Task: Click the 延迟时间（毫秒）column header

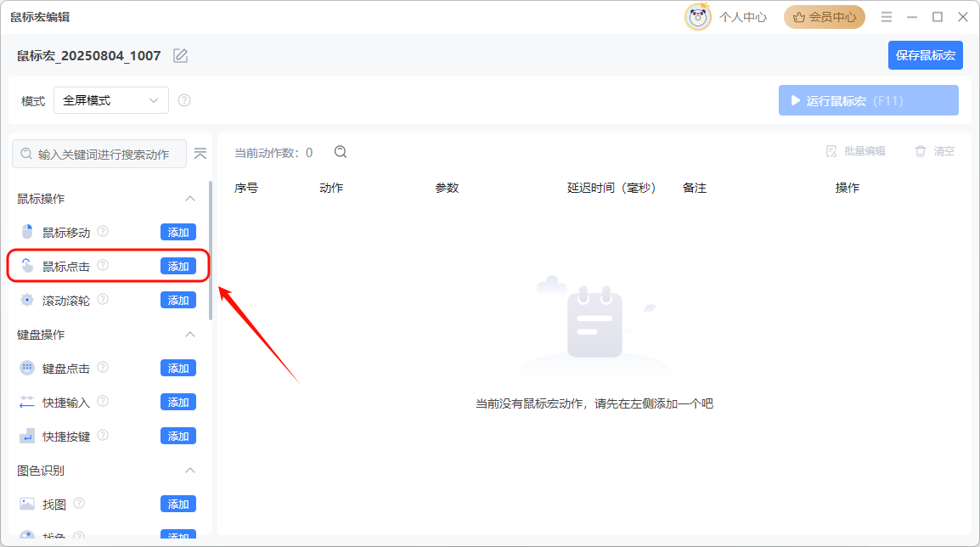Action: (611, 188)
